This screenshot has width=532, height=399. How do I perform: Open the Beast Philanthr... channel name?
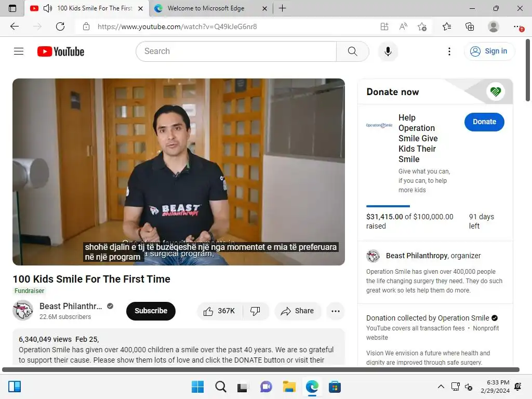point(71,306)
